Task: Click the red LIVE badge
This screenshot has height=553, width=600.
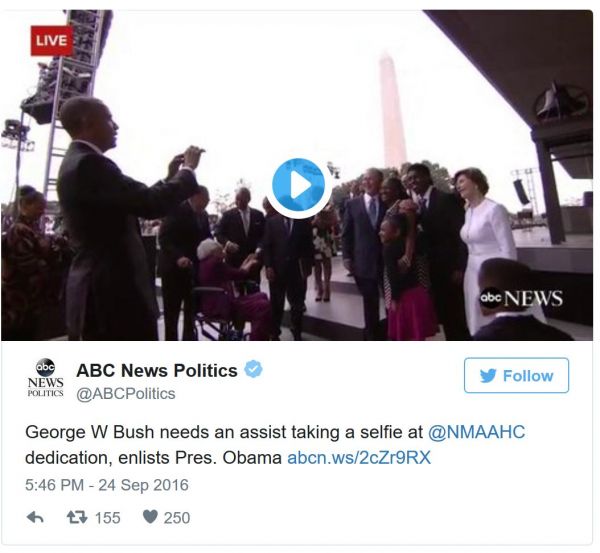Action: (x=52, y=40)
